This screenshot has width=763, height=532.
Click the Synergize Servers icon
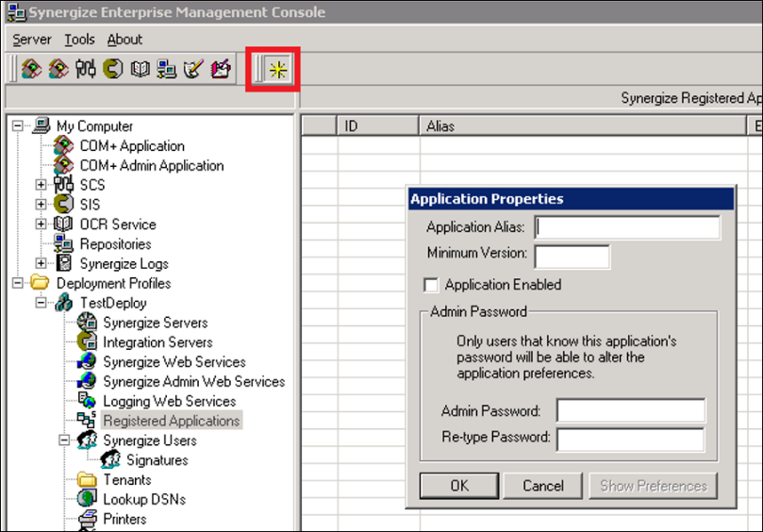click(87, 322)
